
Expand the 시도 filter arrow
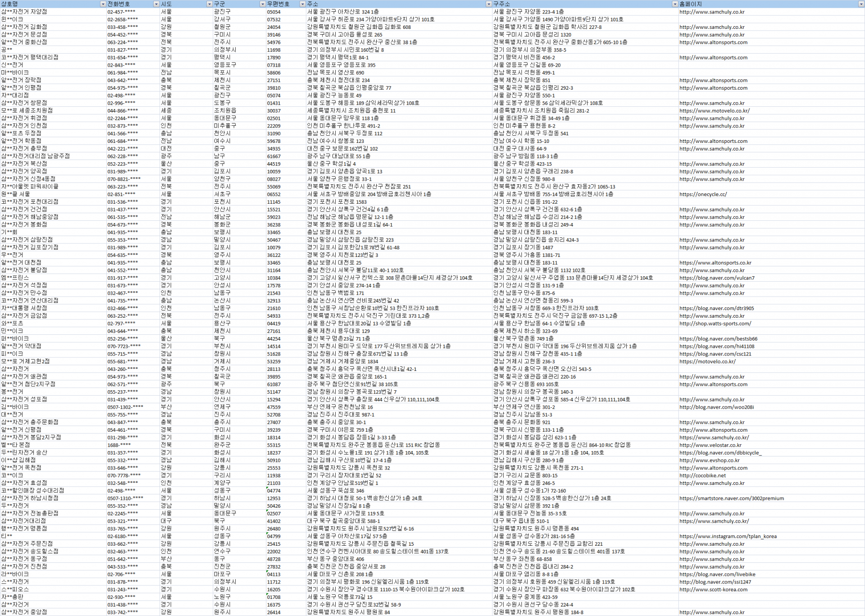click(209, 4)
